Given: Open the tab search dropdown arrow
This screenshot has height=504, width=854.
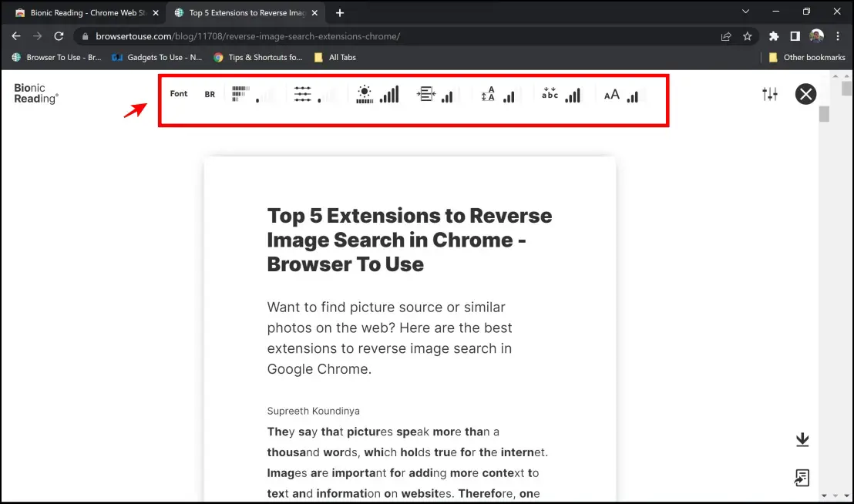Looking at the screenshot, I should click(745, 12).
